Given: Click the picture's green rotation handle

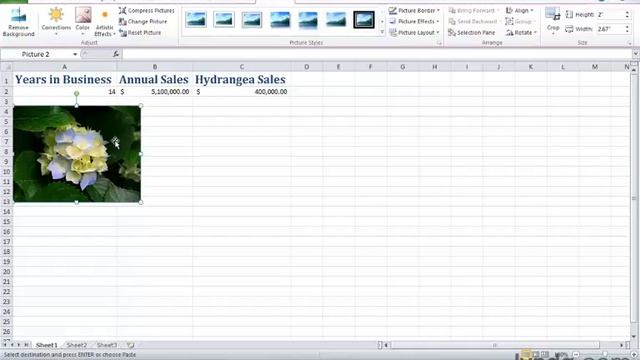Looking at the screenshot, I should point(76,94).
